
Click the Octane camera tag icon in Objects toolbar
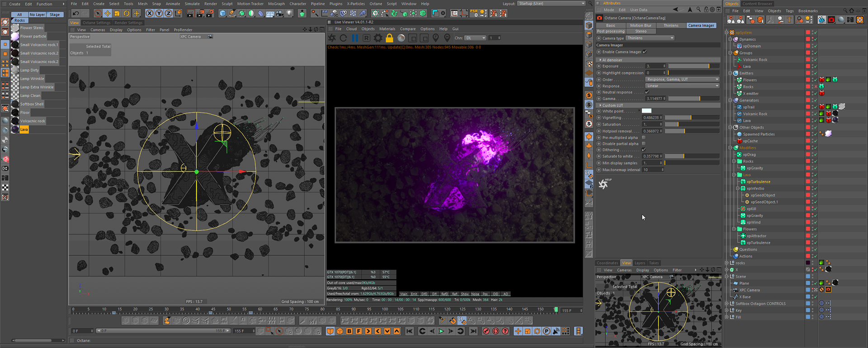(x=831, y=20)
